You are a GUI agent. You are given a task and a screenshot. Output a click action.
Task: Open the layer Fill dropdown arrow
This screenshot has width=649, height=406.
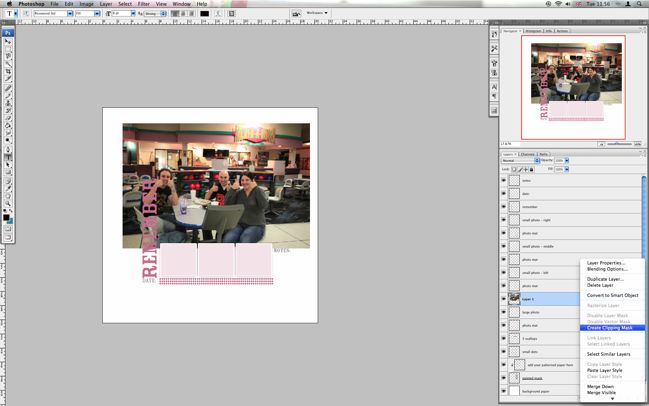[x=567, y=169]
